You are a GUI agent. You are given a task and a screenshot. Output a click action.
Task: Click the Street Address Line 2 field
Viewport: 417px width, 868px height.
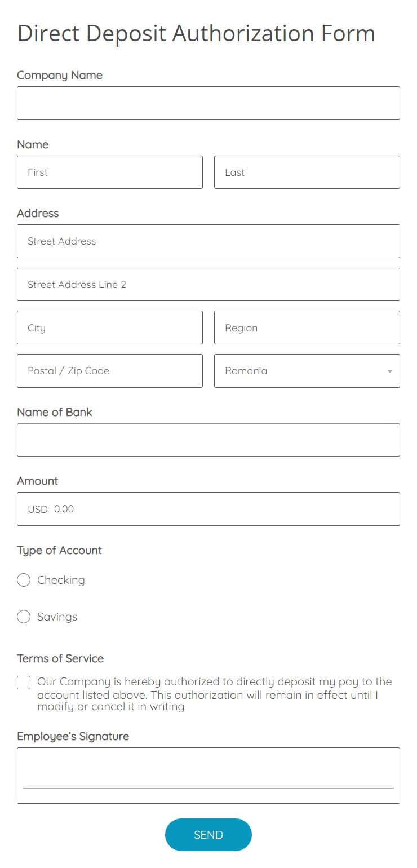click(208, 284)
